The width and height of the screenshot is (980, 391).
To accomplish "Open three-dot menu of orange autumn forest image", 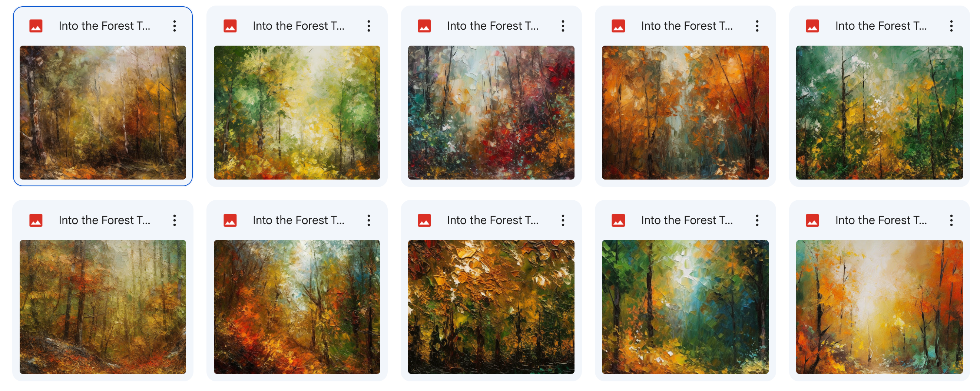I will (x=757, y=26).
